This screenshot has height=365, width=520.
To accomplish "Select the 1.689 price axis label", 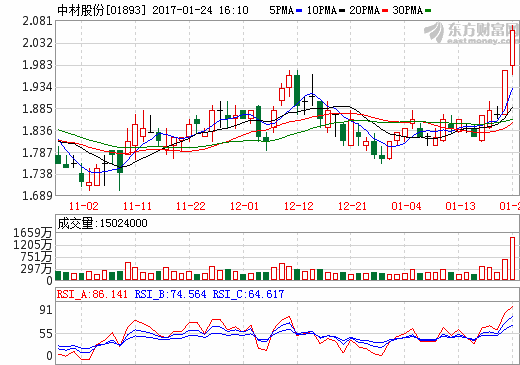I will click(x=37, y=196).
